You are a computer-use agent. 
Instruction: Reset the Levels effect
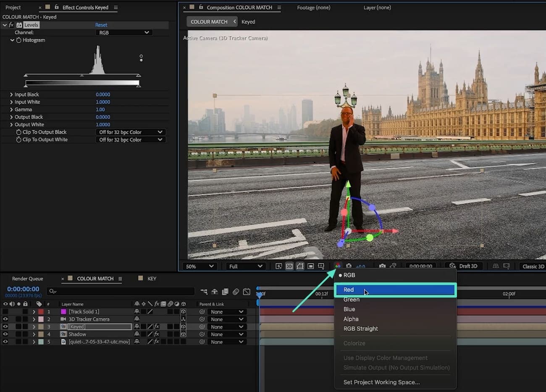click(x=101, y=25)
